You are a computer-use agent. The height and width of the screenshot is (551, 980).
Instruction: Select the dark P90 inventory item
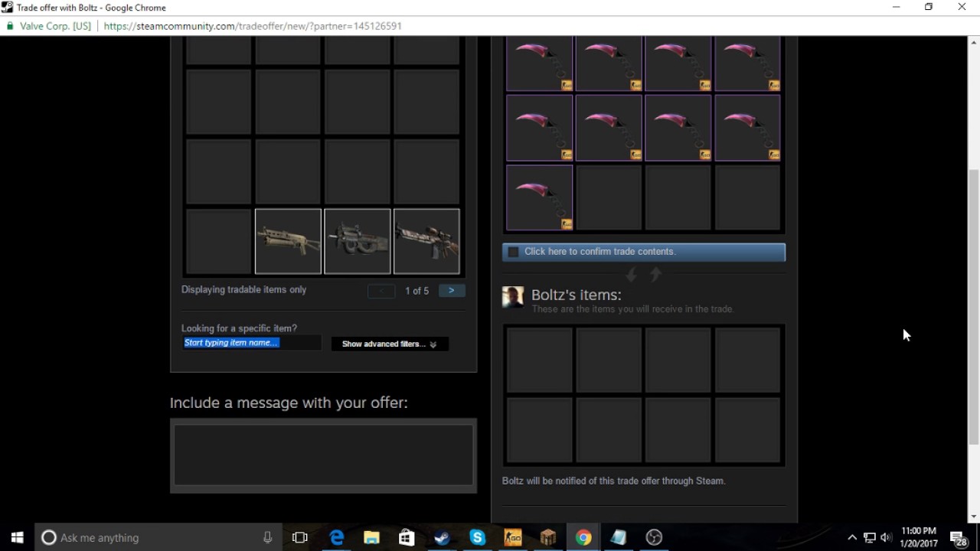(358, 241)
